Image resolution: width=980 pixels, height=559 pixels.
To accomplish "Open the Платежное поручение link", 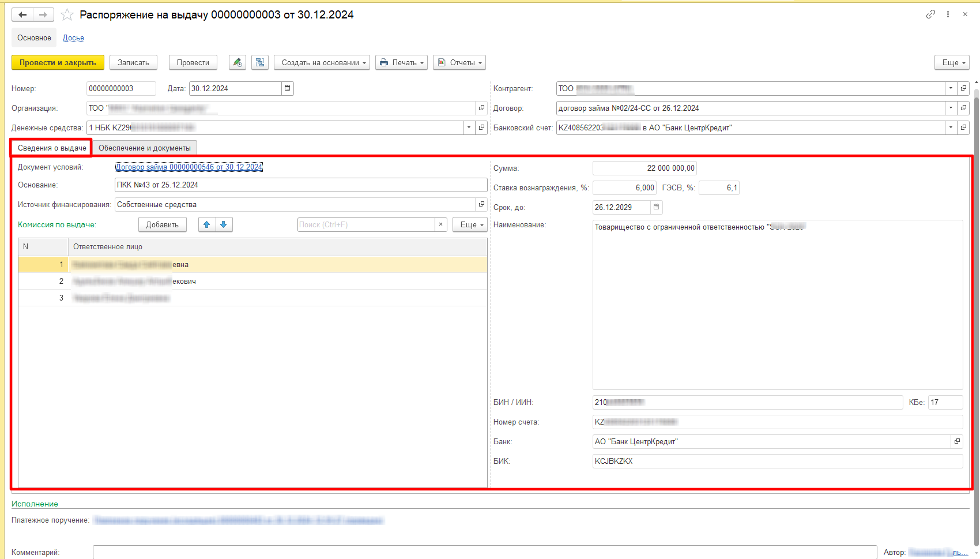I will pyautogui.click(x=238, y=520).
